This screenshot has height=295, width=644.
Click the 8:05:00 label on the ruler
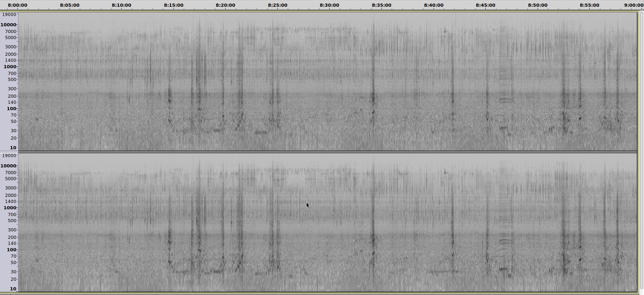pos(70,5)
